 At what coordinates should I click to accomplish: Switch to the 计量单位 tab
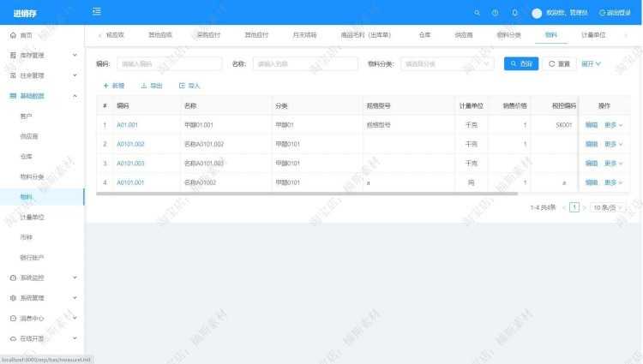pyautogui.click(x=593, y=35)
